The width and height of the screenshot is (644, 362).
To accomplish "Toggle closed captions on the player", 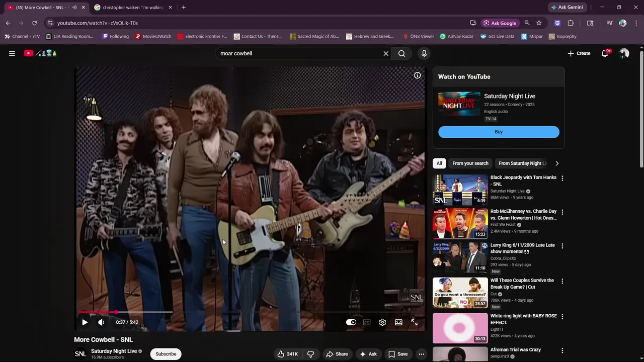I will point(367,322).
